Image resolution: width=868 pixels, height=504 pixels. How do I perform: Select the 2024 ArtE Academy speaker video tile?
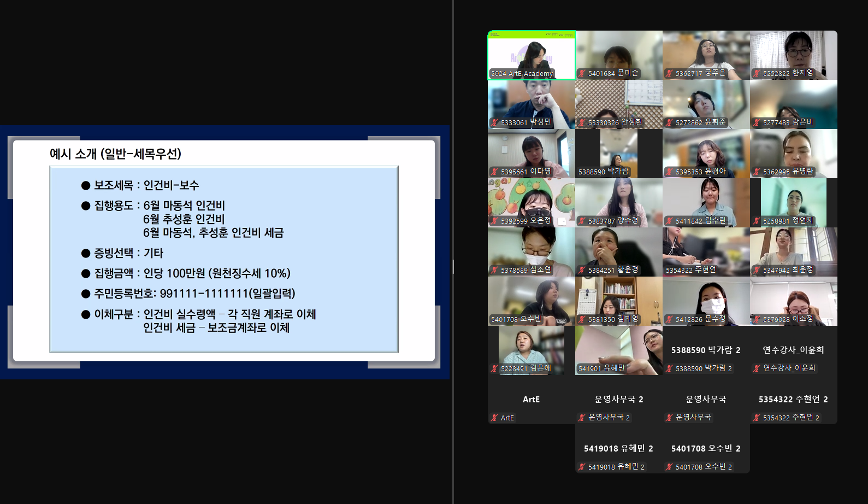pyautogui.click(x=532, y=55)
